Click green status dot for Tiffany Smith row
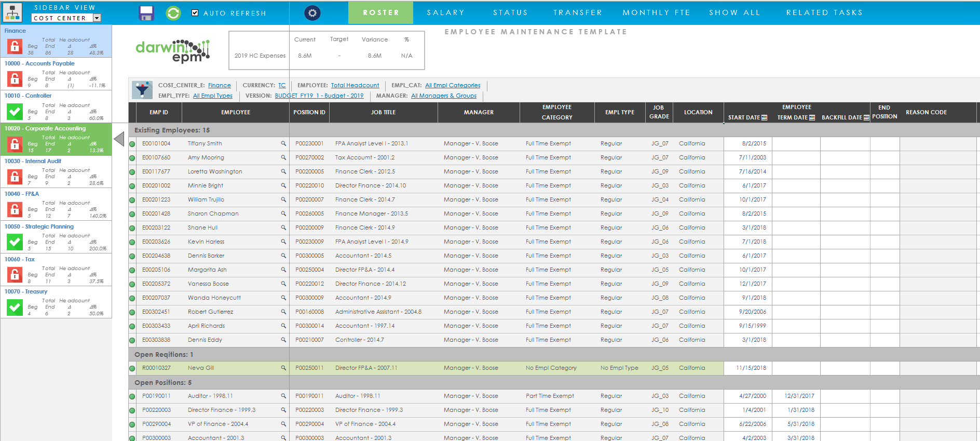This screenshot has width=980, height=441. [132, 144]
